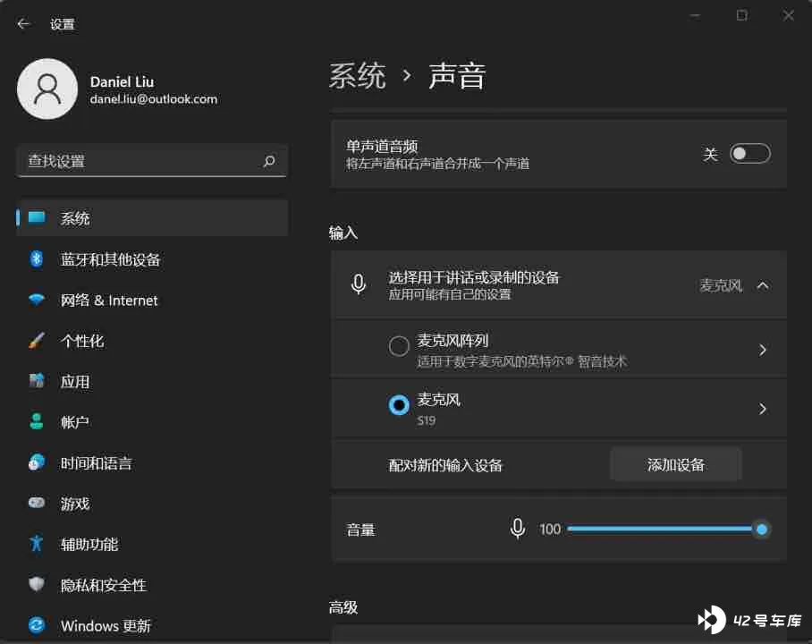Screen dimensions: 812x644
Task: Click the 辅助功能 accessibility icon
Action: [37, 544]
